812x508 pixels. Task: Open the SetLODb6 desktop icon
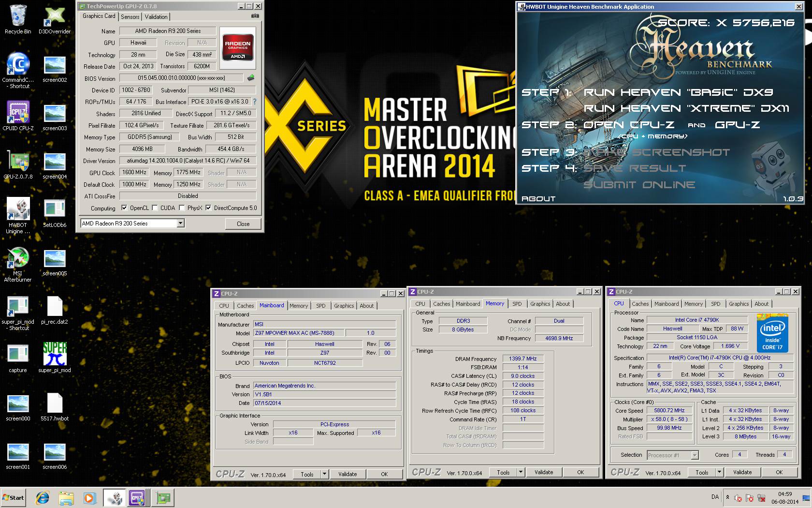pyautogui.click(x=55, y=213)
